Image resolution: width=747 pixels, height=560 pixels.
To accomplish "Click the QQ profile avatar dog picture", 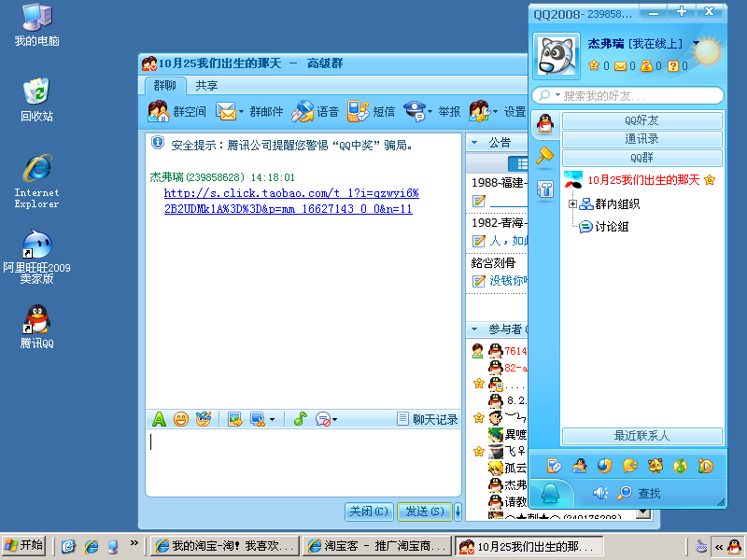I will [x=557, y=56].
